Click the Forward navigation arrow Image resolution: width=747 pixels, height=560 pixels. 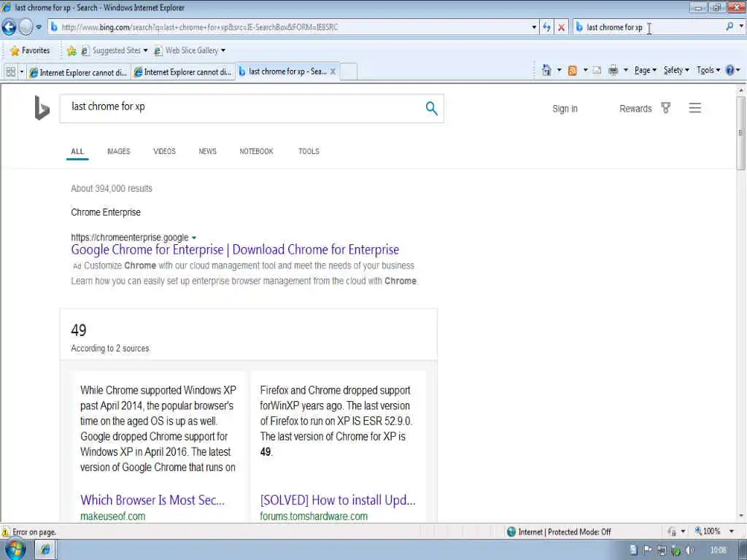point(26,27)
